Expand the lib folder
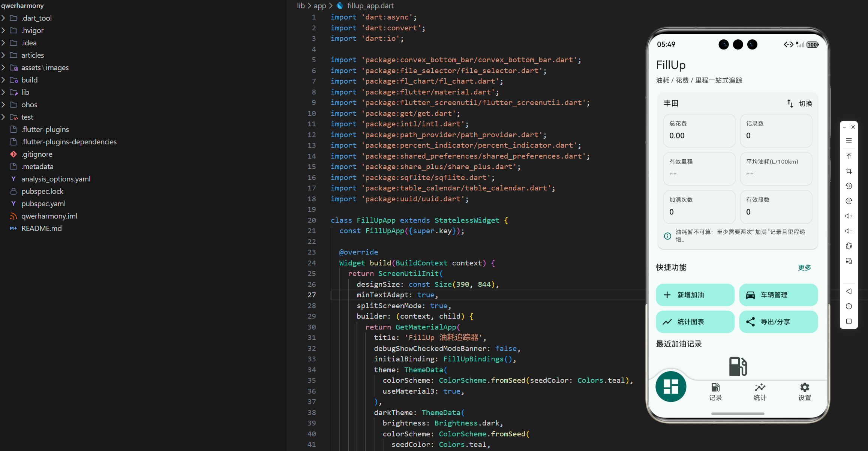This screenshot has height=451, width=868. tap(25, 92)
